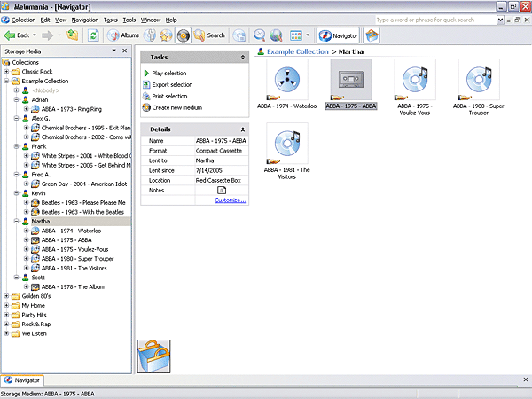Open the Navigation menu

pyautogui.click(x=85, y=20)
